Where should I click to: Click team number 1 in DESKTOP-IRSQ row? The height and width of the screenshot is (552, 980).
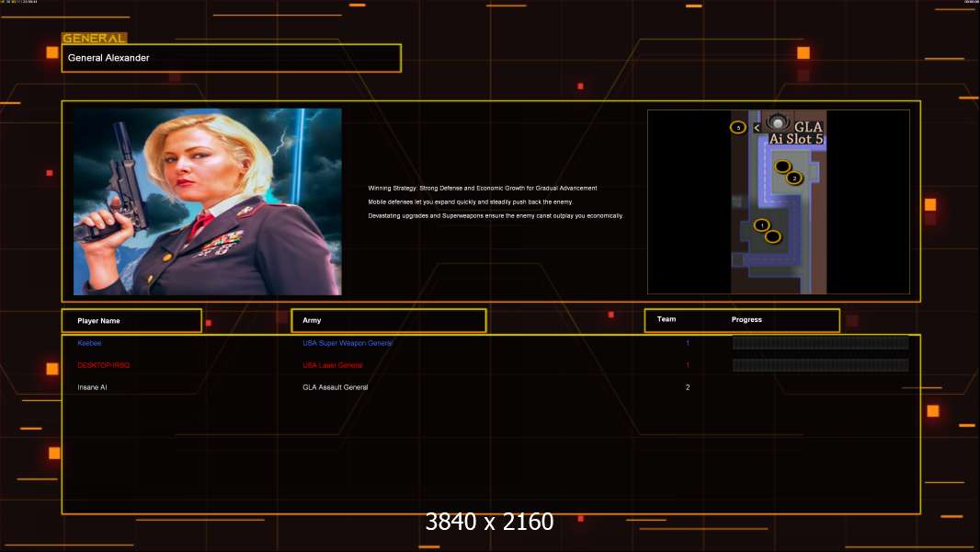pyautogui.click(x=688, y=365)
